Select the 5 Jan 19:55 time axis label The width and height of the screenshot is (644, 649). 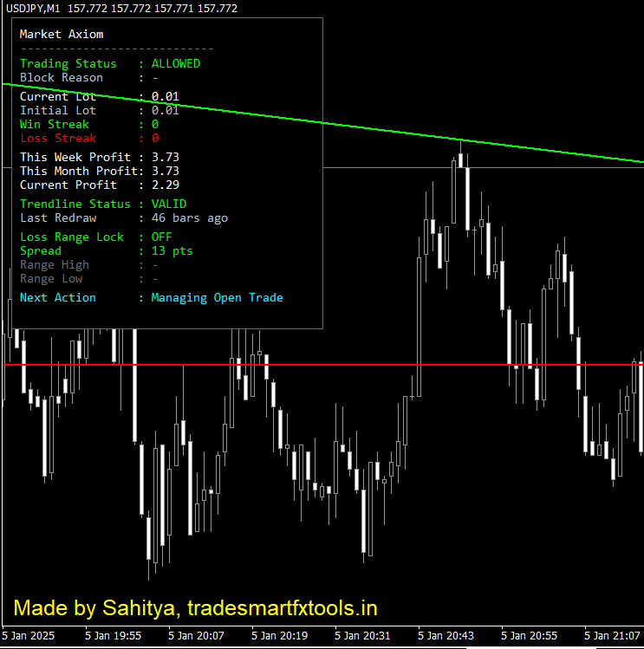(113, 636)
